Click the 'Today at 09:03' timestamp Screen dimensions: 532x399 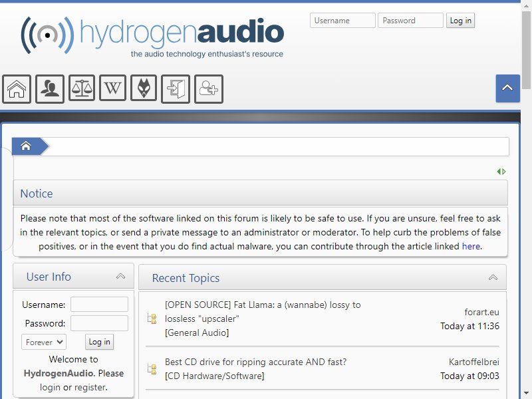coord(469,376)
